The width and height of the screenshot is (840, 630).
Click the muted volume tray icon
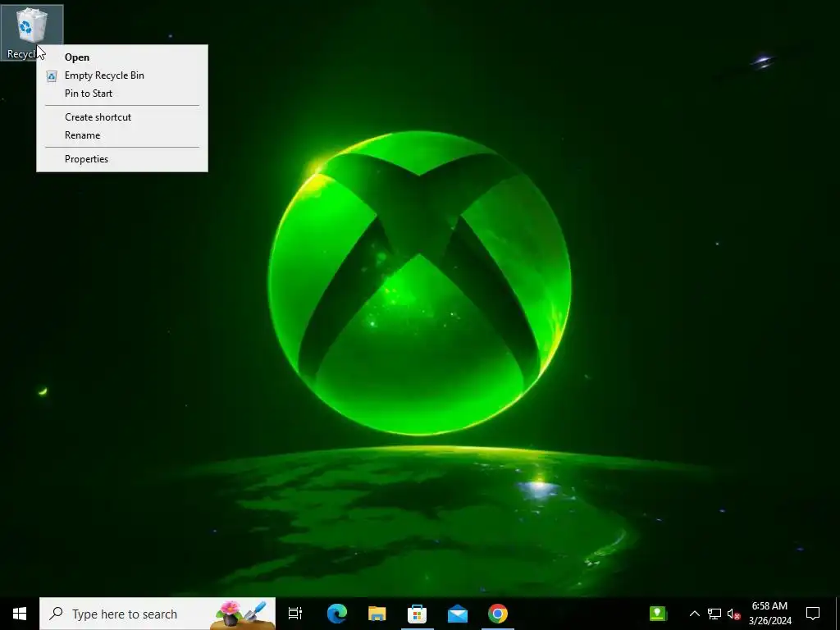[x=734, y=614]
